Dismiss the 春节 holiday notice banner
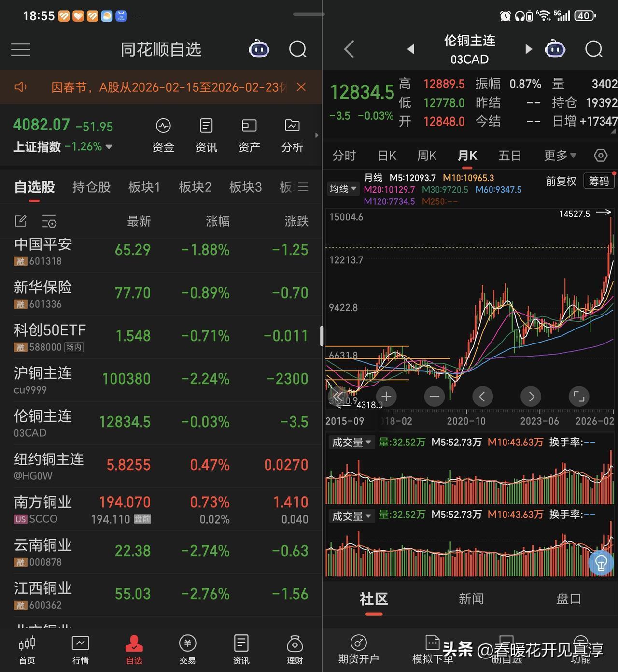Screen dimensions: 618x672 301,87
